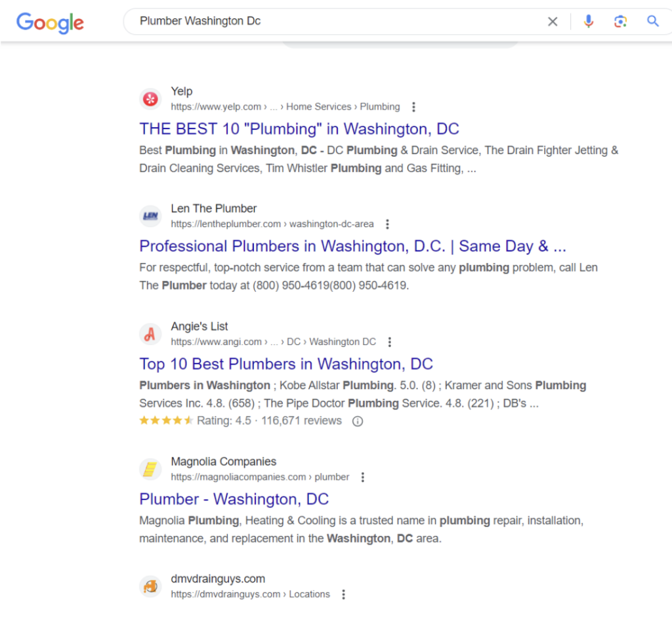Open more options for the Yelp result

click(413, 106)
